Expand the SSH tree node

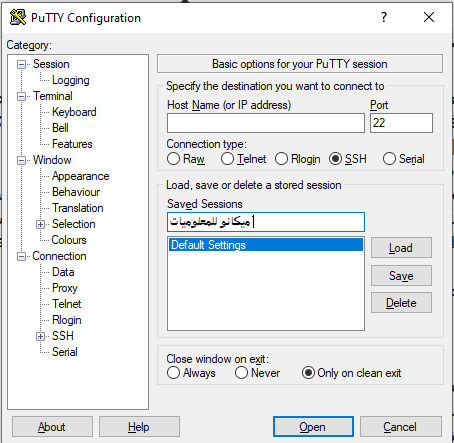point(40,336)
